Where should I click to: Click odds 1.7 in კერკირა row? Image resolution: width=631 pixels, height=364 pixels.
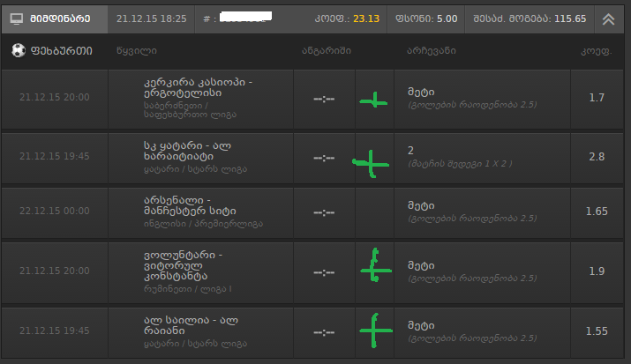coord(597,98)
